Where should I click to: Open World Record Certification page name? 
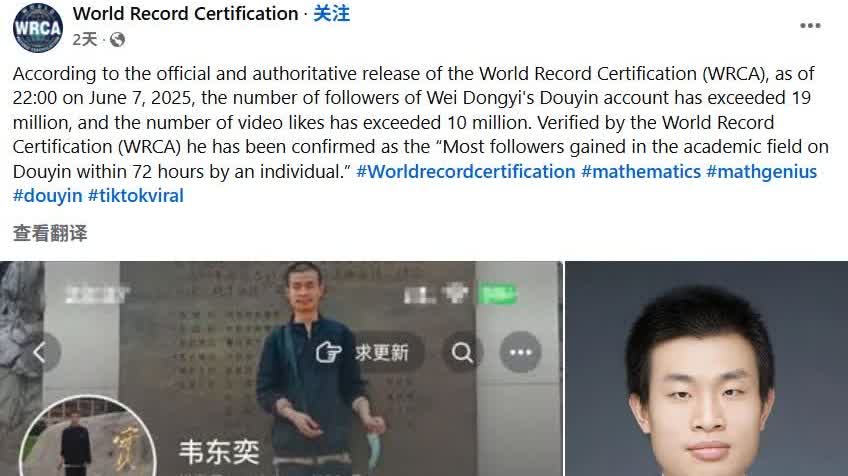pos(186,14)
